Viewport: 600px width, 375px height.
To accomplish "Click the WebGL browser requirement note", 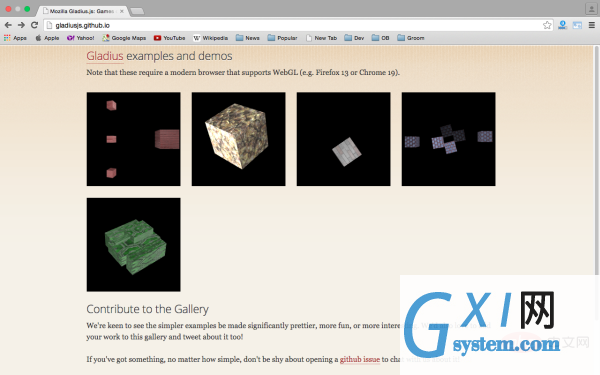I will click(x=243, y=72).
